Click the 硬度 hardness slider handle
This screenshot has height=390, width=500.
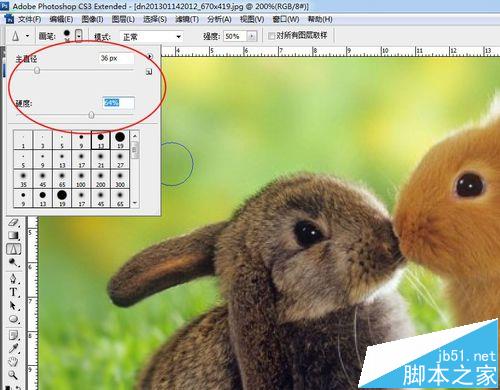point(91,115)
